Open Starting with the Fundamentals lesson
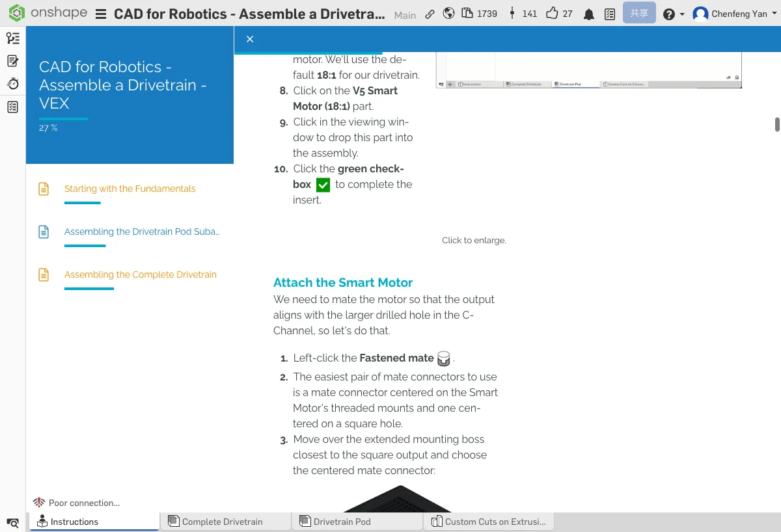The width and height of the screenshot is (781, 532). (x=130, y=189)
